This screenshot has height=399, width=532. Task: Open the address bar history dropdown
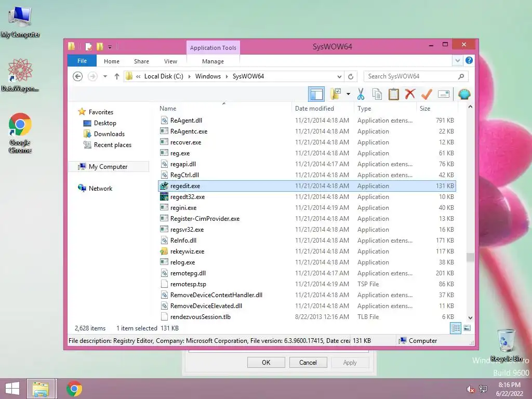click(339, 76)
